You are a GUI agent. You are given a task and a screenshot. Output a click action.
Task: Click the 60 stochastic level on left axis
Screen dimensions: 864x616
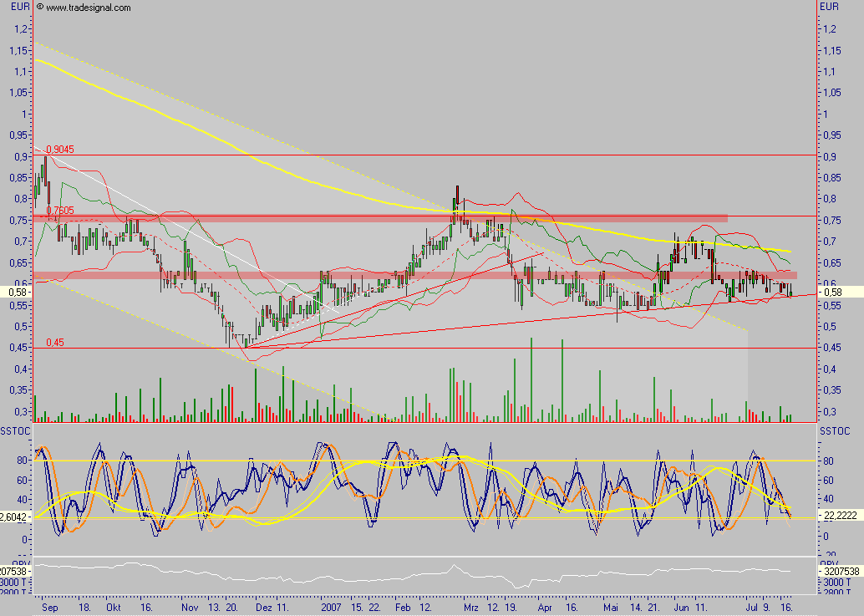(22, 480)
